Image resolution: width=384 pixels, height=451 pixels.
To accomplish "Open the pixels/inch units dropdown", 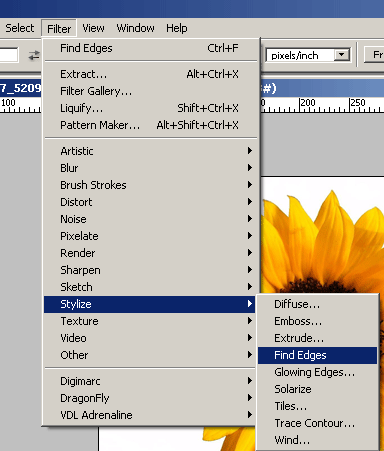I will coord(342,55).
